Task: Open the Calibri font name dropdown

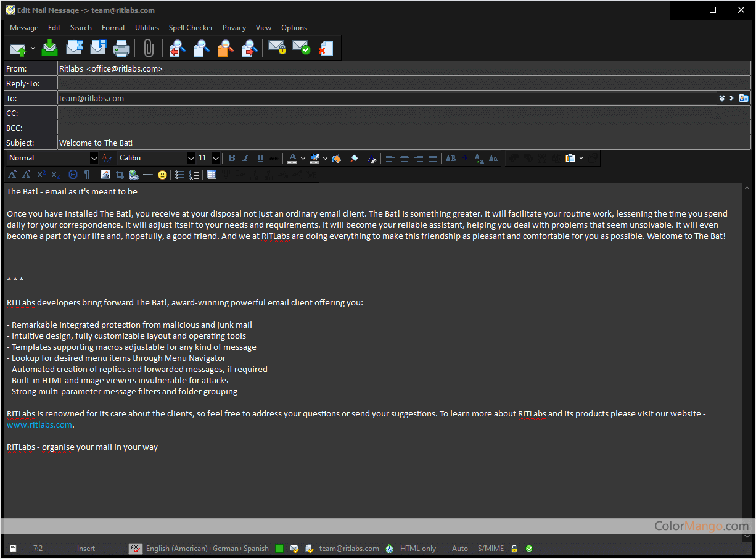Action: (x=191, y=159)
